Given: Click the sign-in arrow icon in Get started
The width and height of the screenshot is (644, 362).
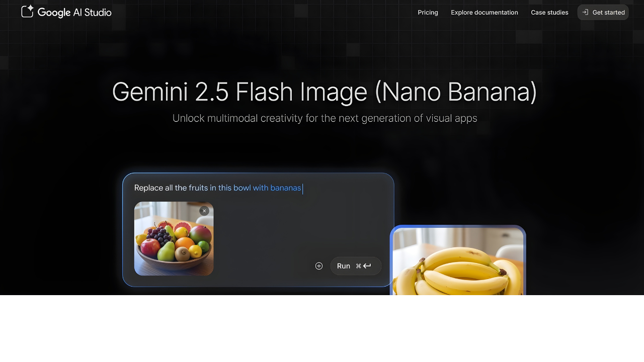Looking at the screenshot, I should pos(585,12).
